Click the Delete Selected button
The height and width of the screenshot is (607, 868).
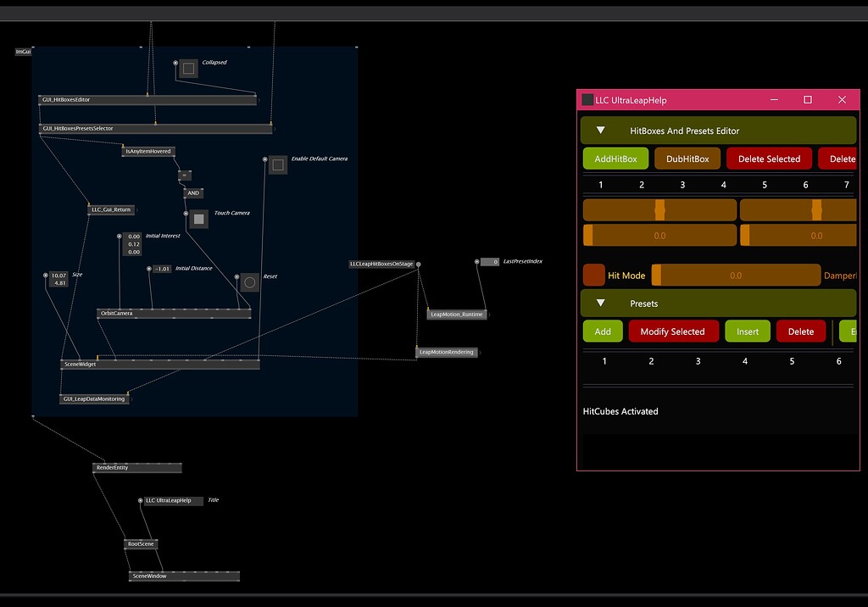(769, 159)
